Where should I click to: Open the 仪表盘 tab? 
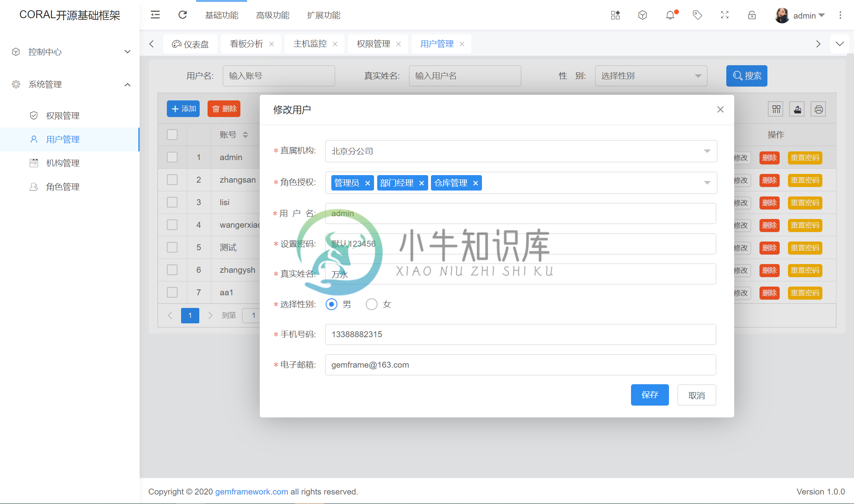(x=190, y=44)
